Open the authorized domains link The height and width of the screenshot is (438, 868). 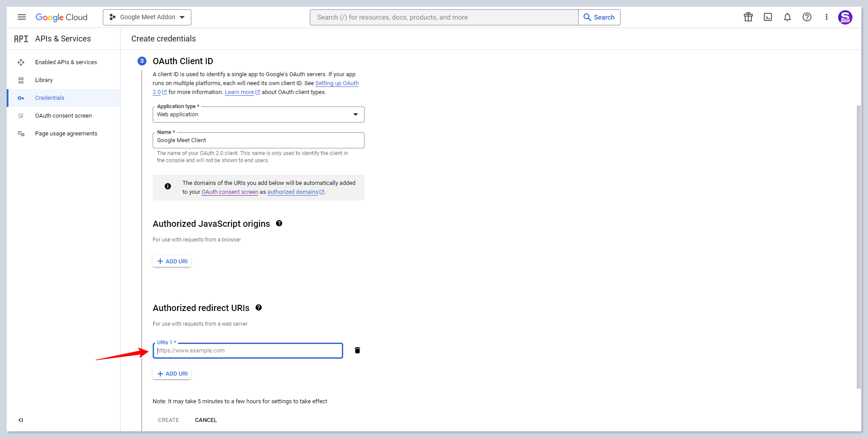point(292,192)
